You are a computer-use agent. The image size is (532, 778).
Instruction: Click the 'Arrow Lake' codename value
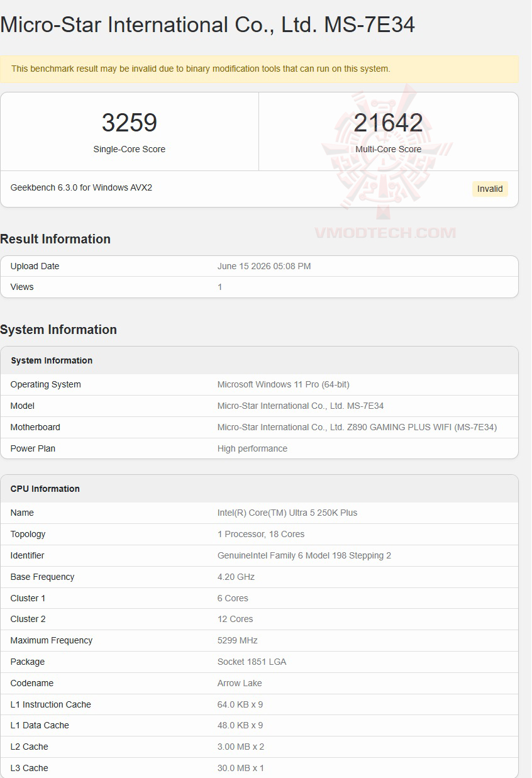tap(240, 683)
